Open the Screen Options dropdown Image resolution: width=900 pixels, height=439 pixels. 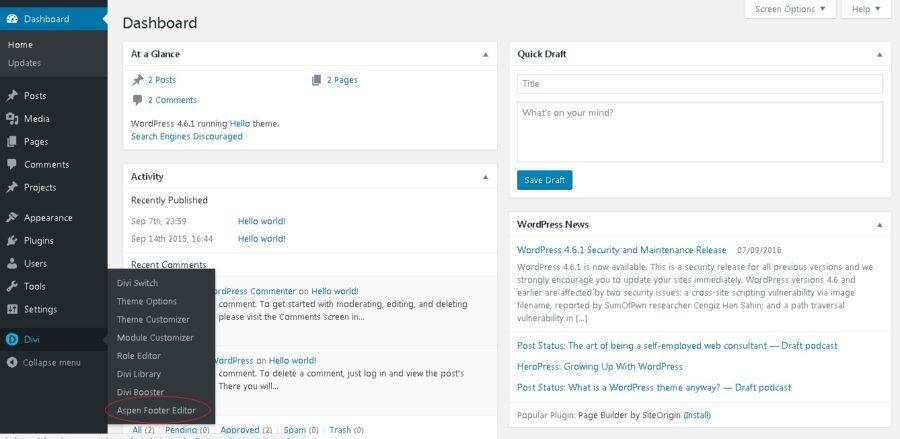tap(790, 9)
